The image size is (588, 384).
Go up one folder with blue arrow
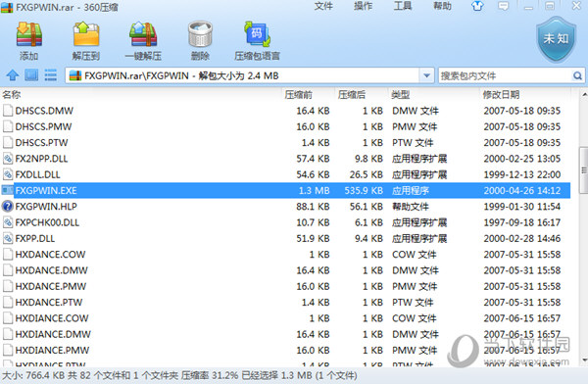[x=13, y=75]
